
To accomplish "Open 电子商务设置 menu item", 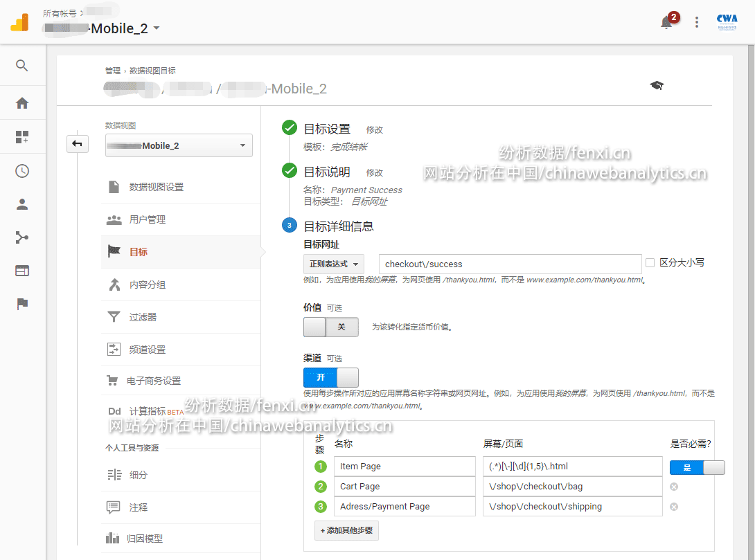I will (153, 381).
